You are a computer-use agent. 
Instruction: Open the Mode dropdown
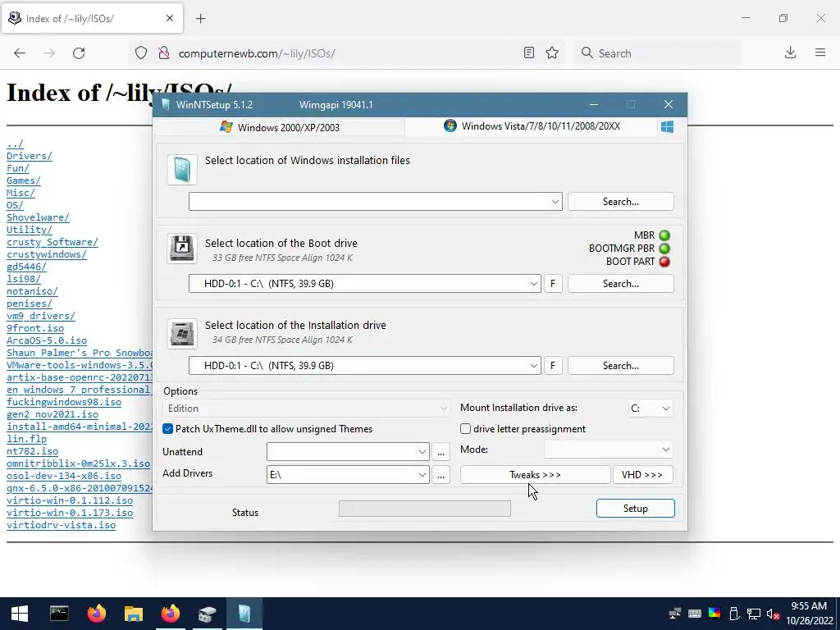pyautogui.click(x=609, y=450)
